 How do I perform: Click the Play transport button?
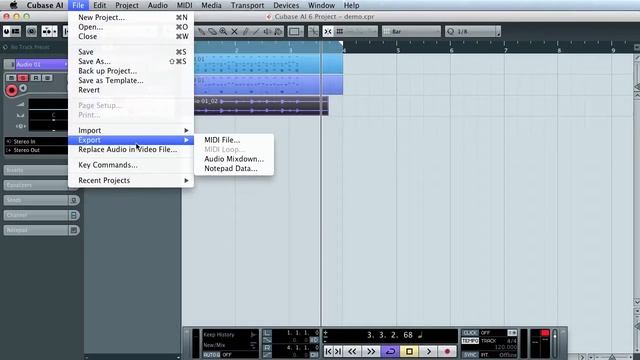[x=429, y=351]
